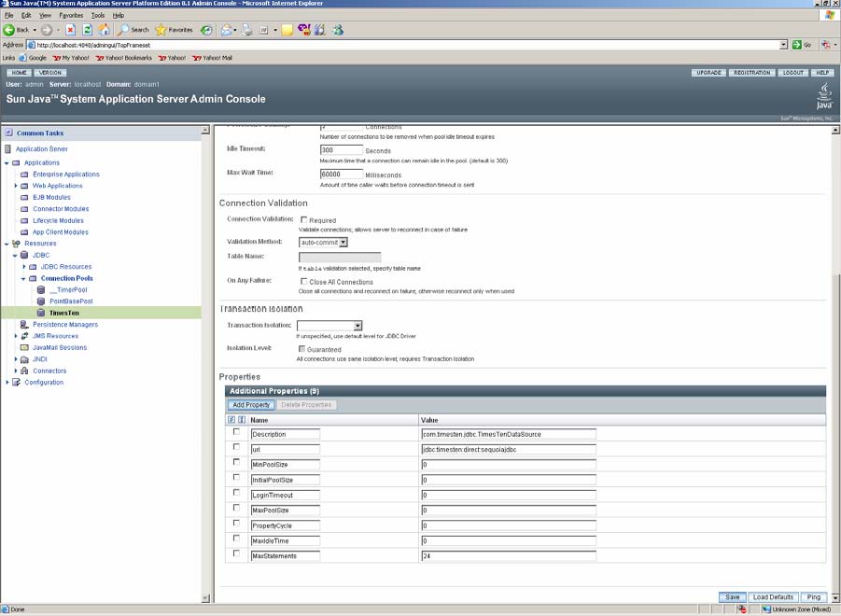
Task: Open the Transaction Isolation dropdown
Action: (329, 326)
